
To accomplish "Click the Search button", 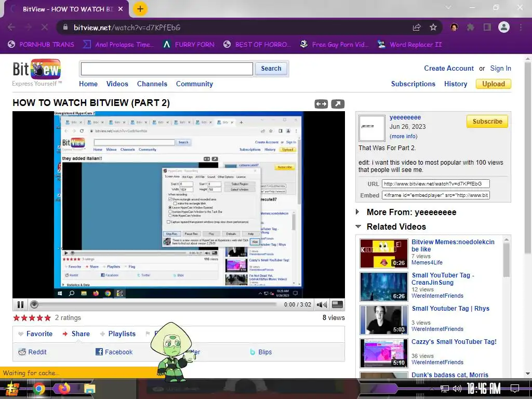I will click(x=271, y=69).
